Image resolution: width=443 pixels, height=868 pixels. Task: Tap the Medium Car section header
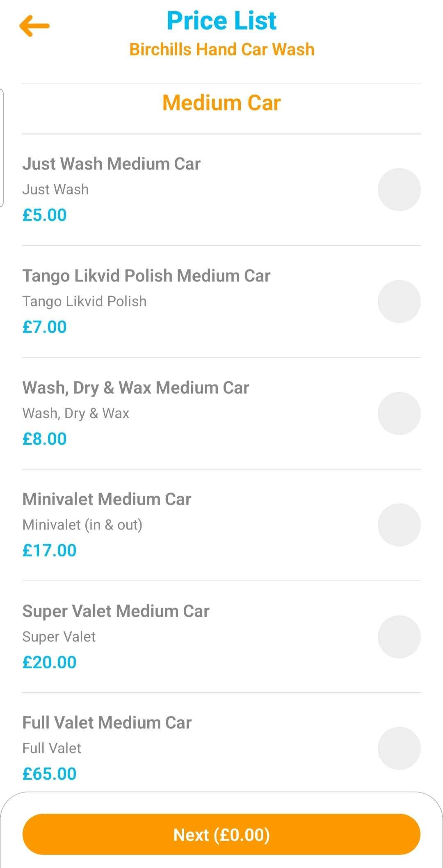pyautogui.click(x=221, y=103)
